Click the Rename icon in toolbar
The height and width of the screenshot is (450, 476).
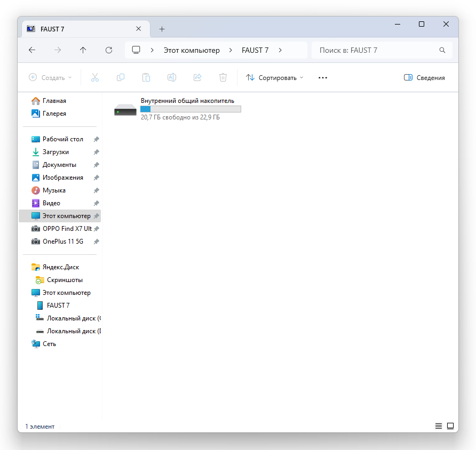pos(172,78)
